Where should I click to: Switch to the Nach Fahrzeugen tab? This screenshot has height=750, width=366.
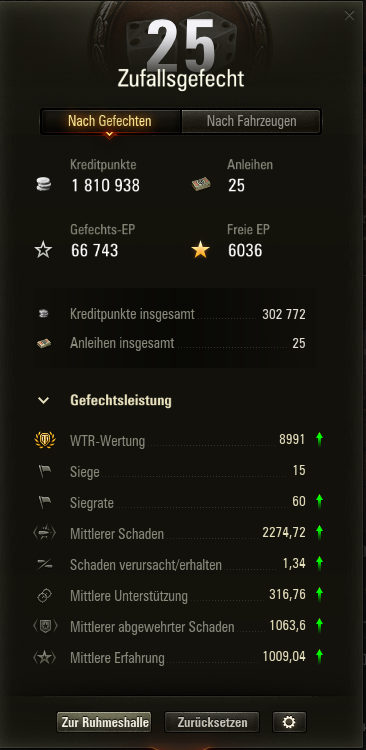[251, 121]
